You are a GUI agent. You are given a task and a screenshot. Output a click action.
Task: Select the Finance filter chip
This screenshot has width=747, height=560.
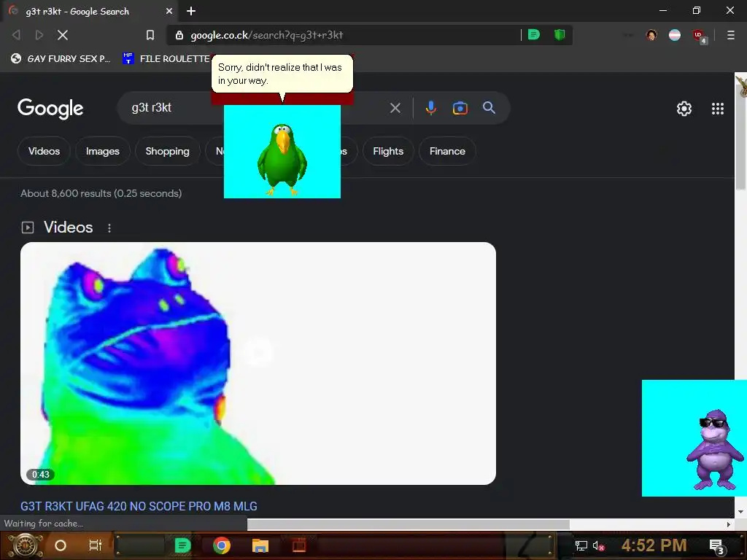coord(447,151)
